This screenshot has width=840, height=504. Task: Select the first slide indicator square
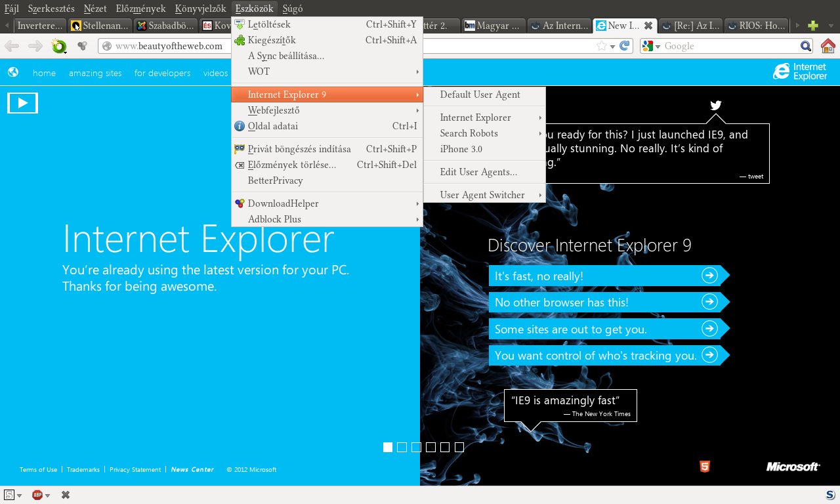pos(388,447)
